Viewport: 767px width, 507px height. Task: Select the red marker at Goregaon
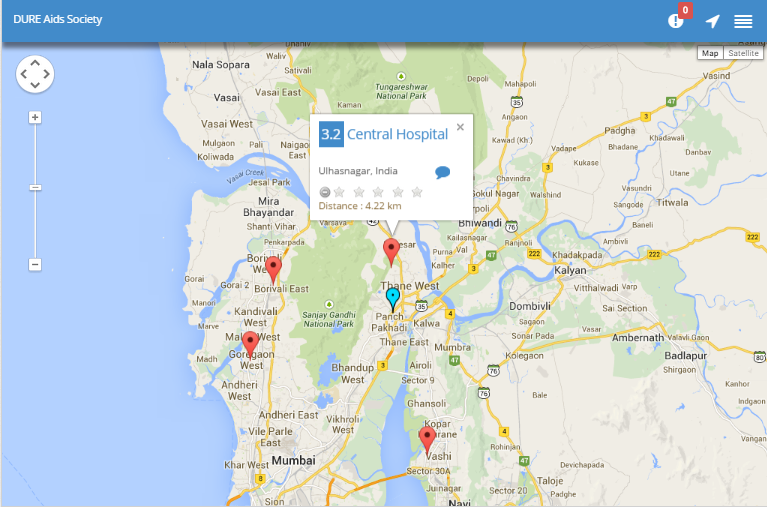[x=250, y=344]
